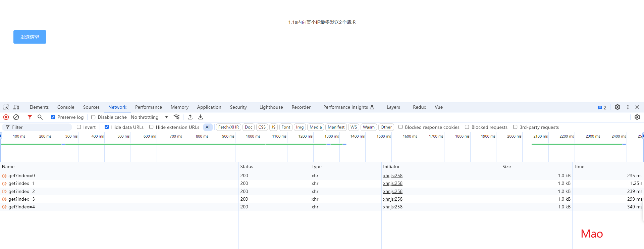
Task: Select the All request type filter
Action: [208, 127]
